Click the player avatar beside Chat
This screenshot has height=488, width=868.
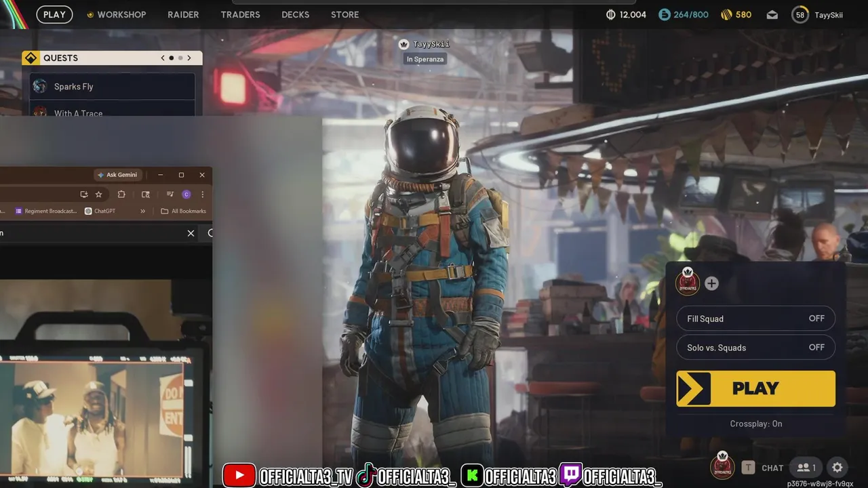click(722, 466)
